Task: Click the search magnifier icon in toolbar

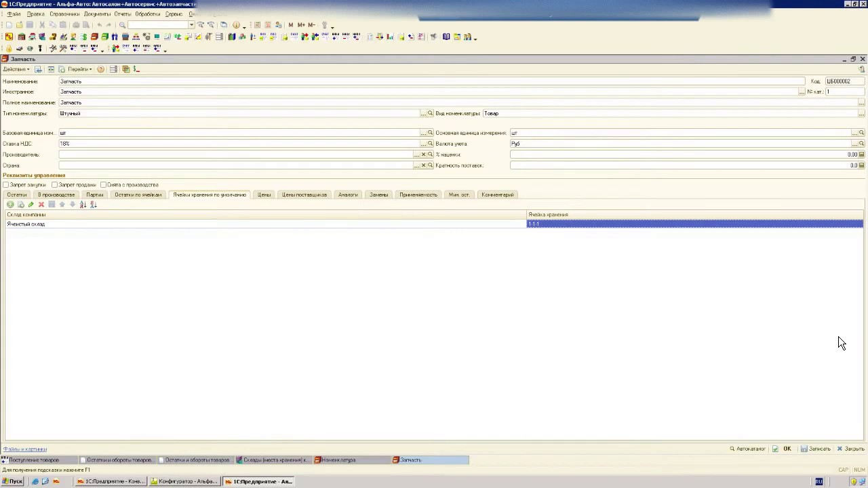Action: [x=122, y=25]
